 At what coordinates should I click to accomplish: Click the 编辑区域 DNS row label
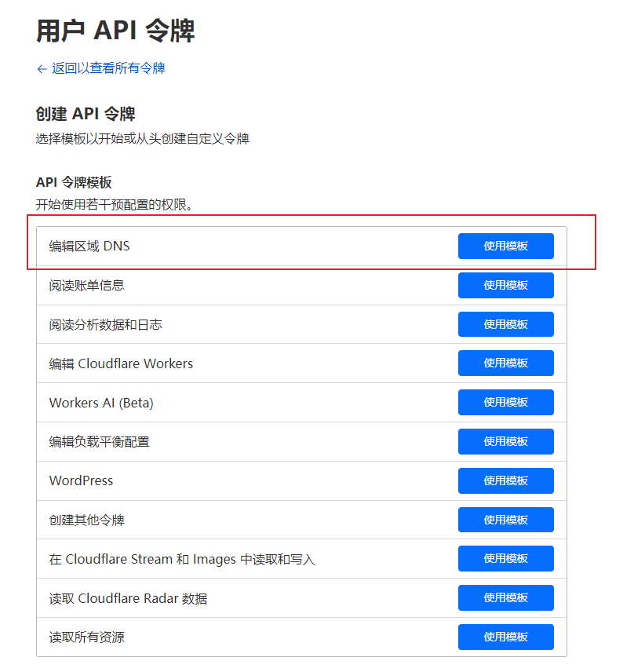pyautogui.click(x=89, y=246)
